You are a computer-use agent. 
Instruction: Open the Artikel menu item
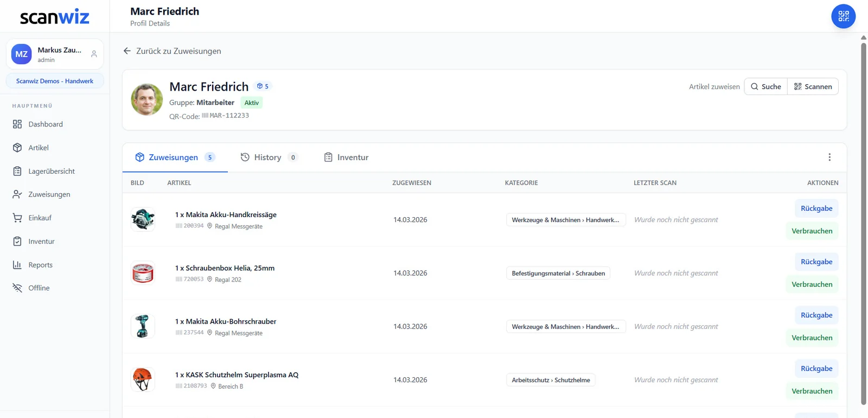click(55, 148)
